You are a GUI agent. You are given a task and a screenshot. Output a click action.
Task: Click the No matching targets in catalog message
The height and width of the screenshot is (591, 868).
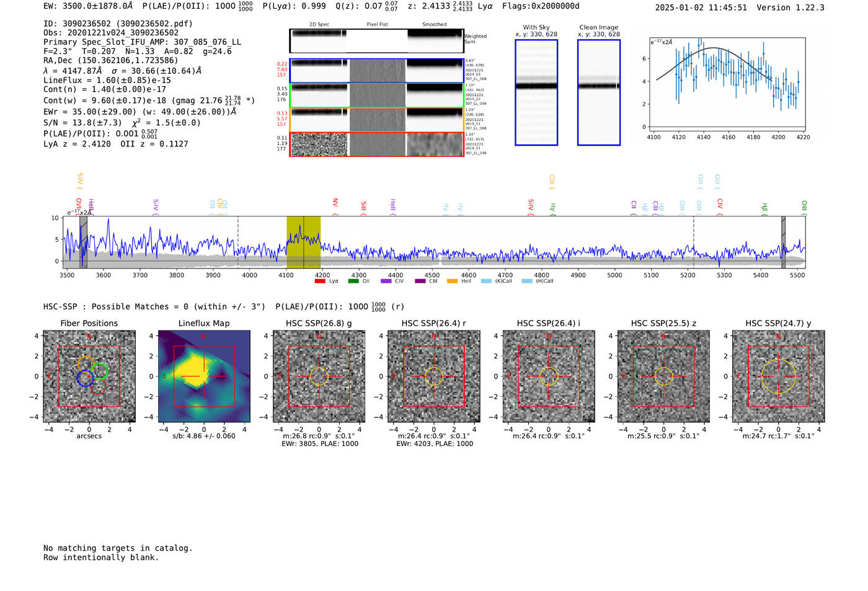click(x=118, y=548)
